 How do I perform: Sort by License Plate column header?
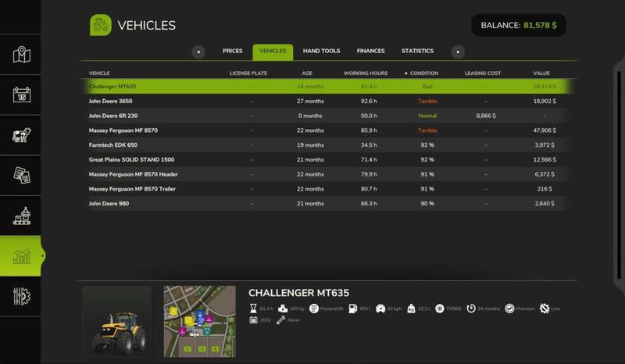click(248, 73)
